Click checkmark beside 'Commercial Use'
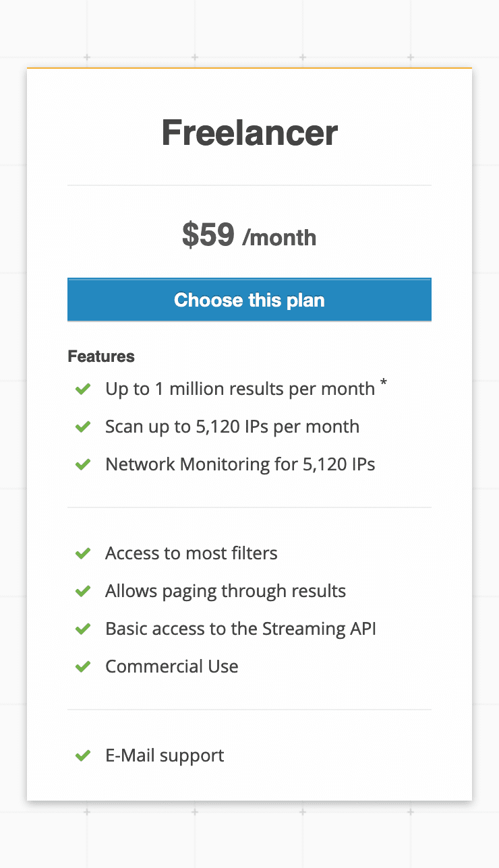Screen dimensions: 499x868 click(x=83, y=666)
